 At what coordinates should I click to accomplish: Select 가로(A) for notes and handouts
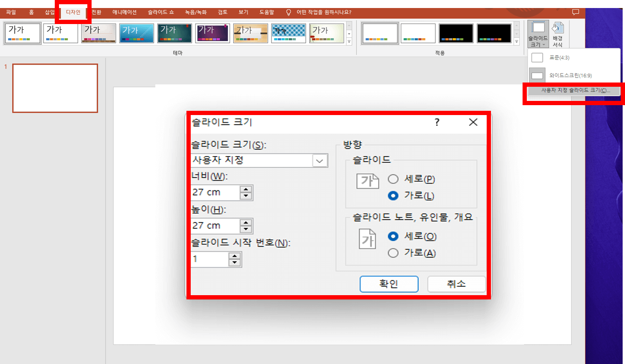393,253
